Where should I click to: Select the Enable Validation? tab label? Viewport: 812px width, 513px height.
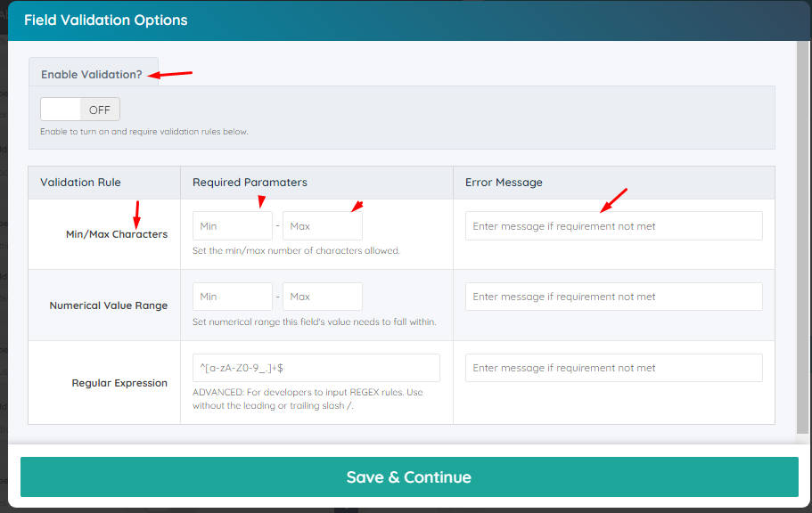(x=92, y=75)
